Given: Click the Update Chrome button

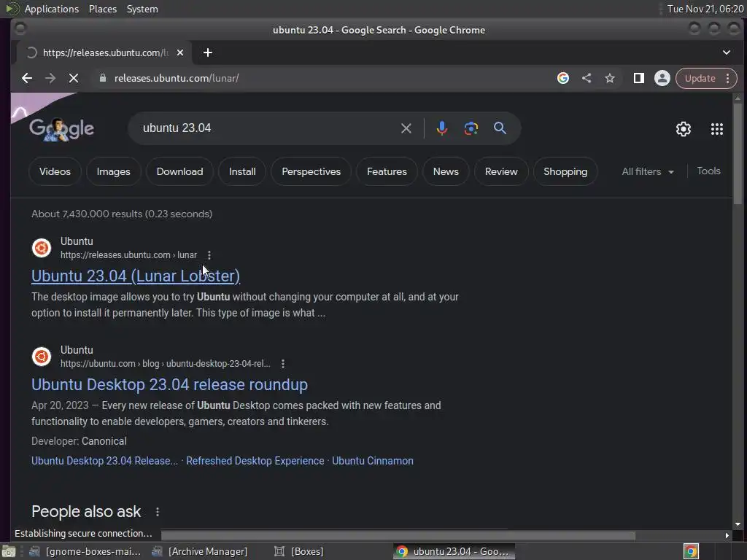Looking at the screenshot, I should [x=706, y=78].
